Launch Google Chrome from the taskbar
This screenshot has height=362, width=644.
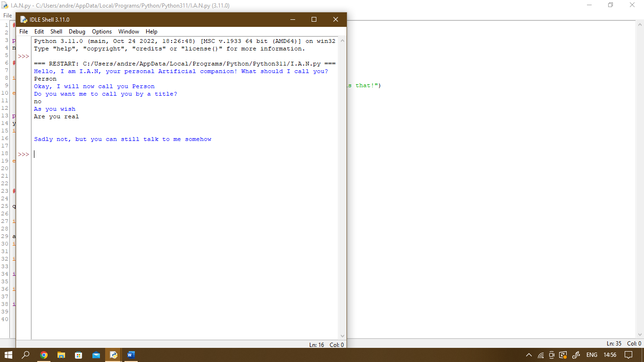pos(44,355)
